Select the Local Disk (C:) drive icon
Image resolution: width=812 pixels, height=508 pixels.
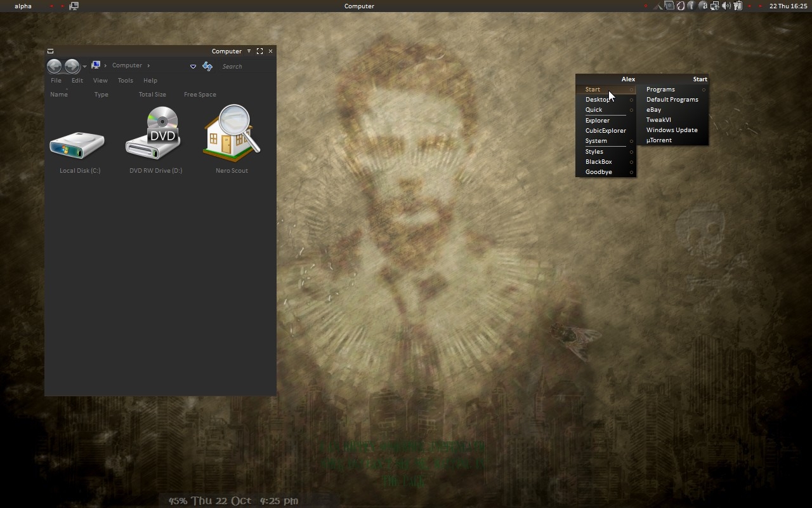tap(77, 145)
